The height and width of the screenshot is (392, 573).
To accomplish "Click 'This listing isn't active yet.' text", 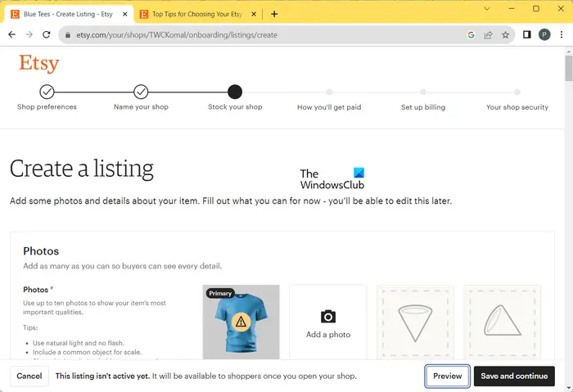I will pyautogui.click(x=102, y=376).
